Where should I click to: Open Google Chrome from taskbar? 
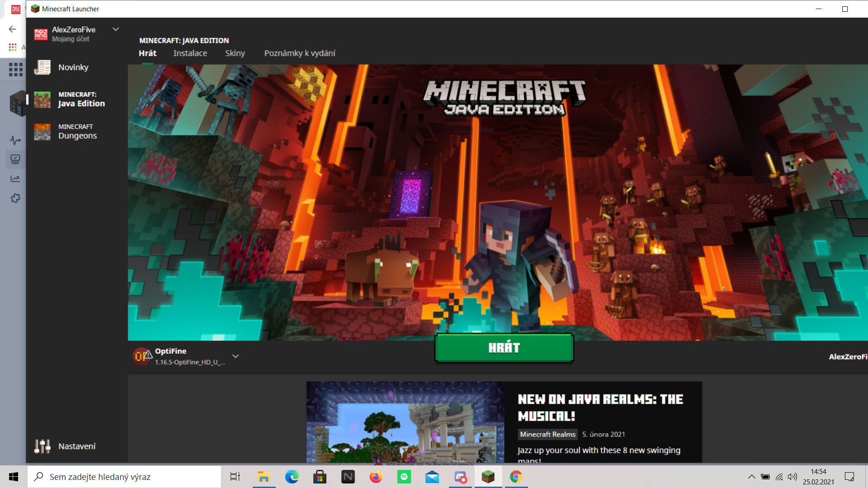(516, 477)
